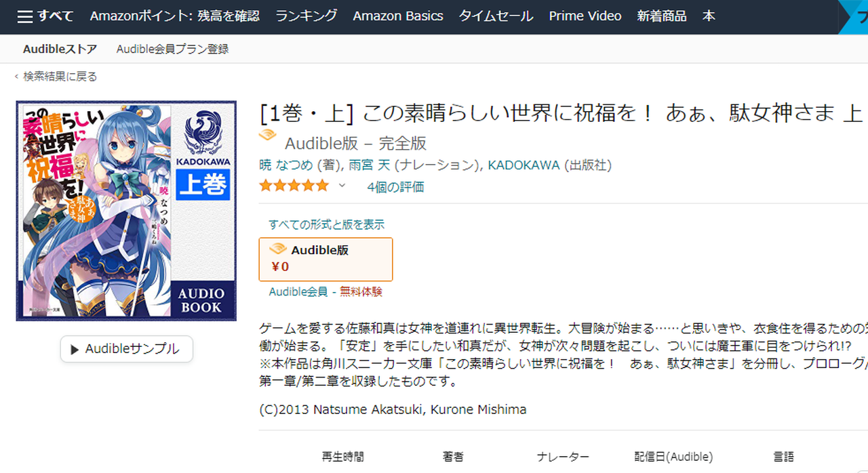Open Prime Video navigation link
This screenshot has width=868, height=473.
click(585, 16)
